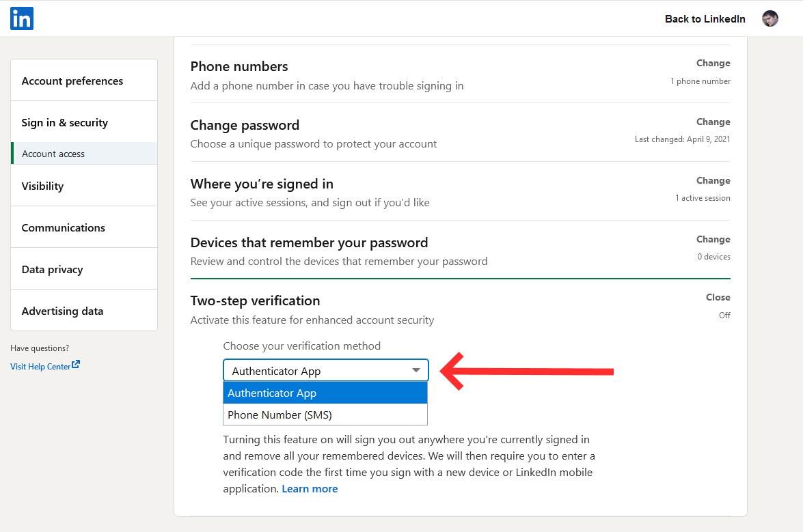The height and width of the screenshot is (532, 803).
Task: Select Authenticator App from dropdown list
Action: (x=325, y=393)
